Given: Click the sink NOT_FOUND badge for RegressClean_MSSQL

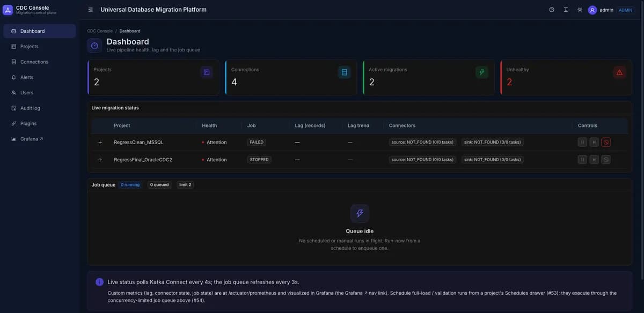Looking at the screenshot, I should click(492, 143).
